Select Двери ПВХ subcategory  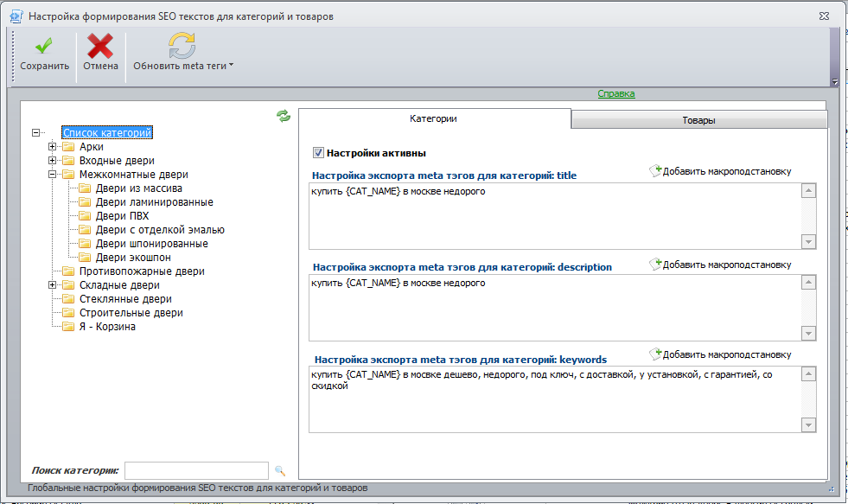click(x=122, y=216)
